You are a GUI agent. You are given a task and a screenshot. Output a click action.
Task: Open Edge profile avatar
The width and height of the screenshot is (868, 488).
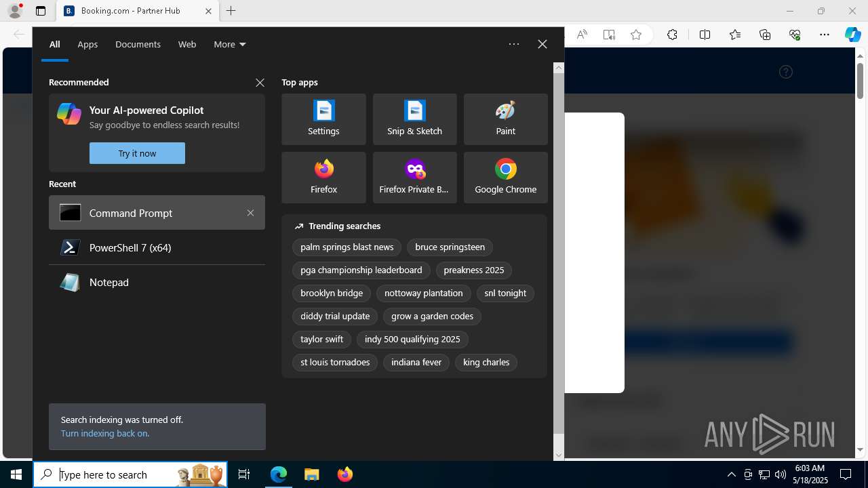[x=14, y=11]
